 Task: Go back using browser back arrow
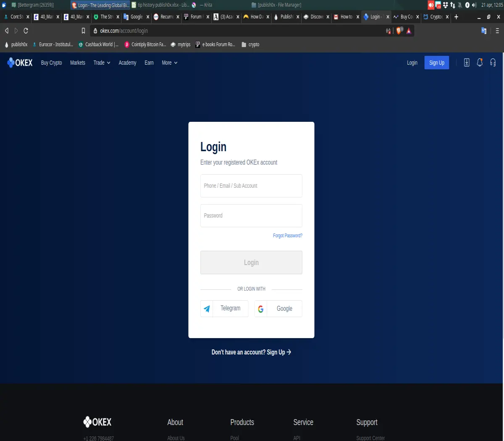pos(7,31)
